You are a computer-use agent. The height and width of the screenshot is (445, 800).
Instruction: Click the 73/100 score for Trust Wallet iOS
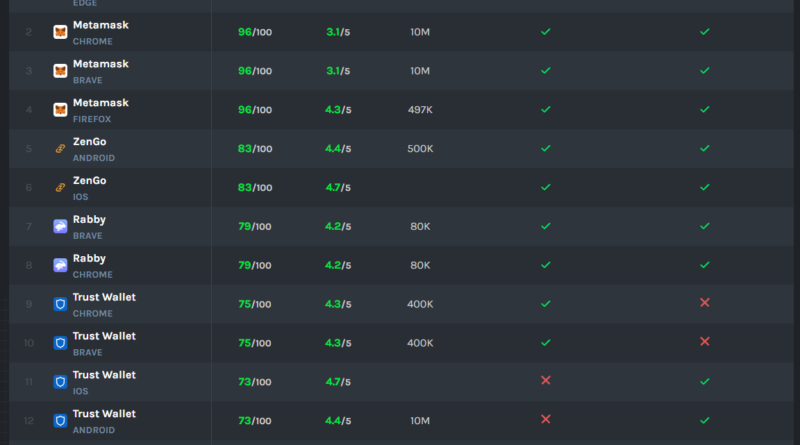(254, 381)
